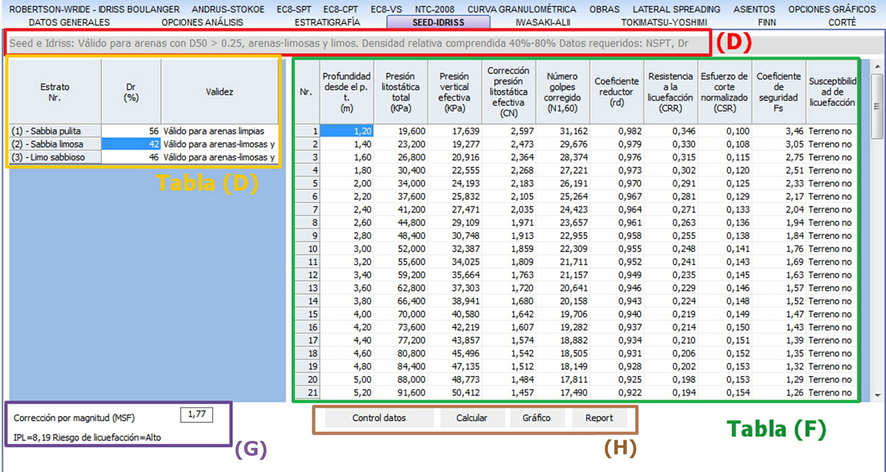Click the Resistencia a la licuefacción header

tap(671, 92)
